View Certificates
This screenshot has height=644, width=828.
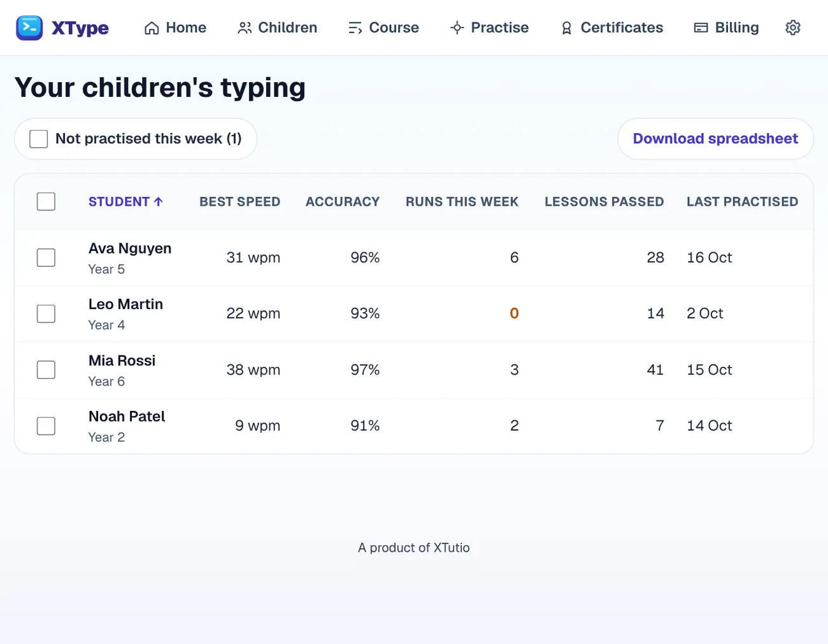coord(611,27)
